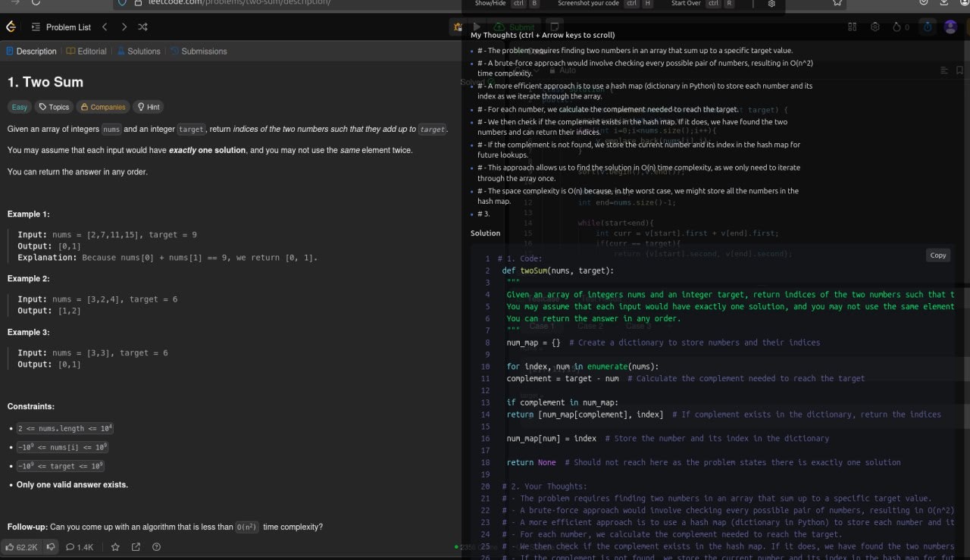Click 'Example 1:' heading
The height and width of the screenshot is (560, 970).
[29, 214]
